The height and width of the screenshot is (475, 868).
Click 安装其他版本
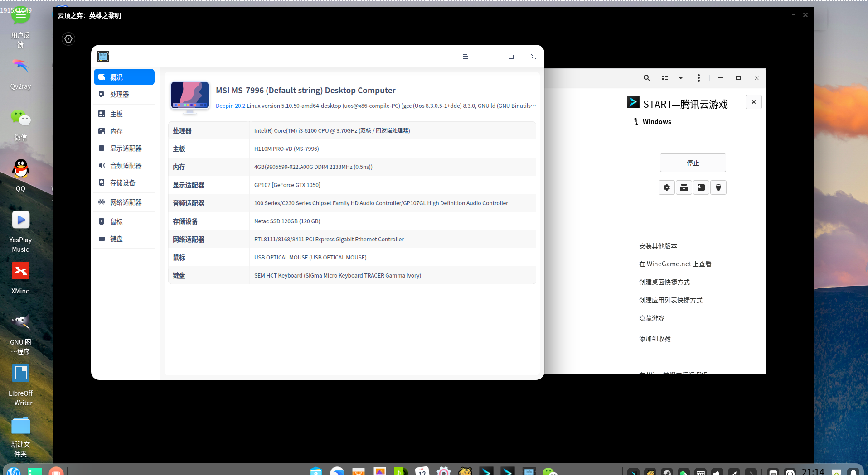click(x=658, y=246)
